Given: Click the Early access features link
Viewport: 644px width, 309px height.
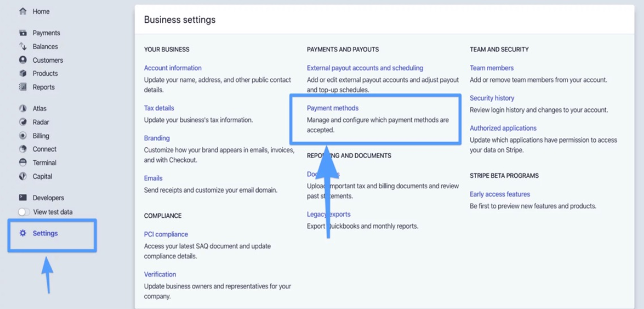Looking at the screenshot, I should click(x=500, y=194).
